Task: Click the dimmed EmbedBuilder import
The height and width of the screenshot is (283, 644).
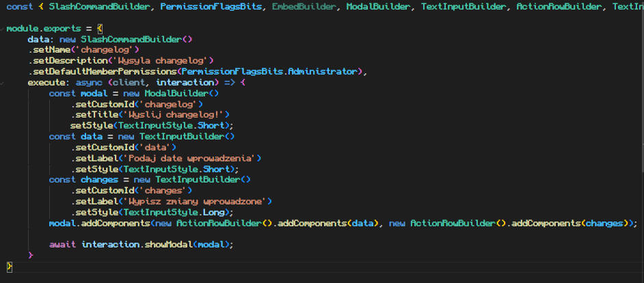Action: coord(304,7)
